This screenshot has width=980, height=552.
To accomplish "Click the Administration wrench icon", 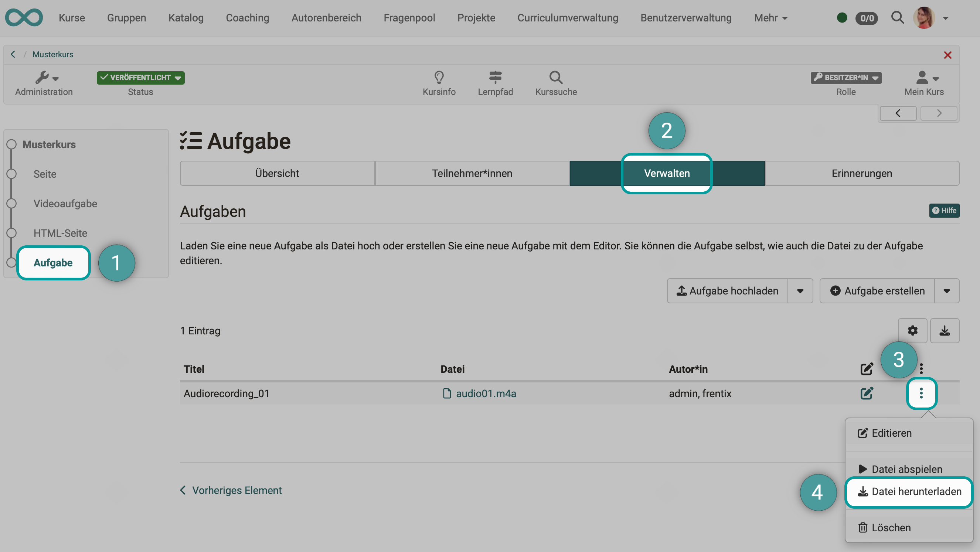I will (44, 78).
